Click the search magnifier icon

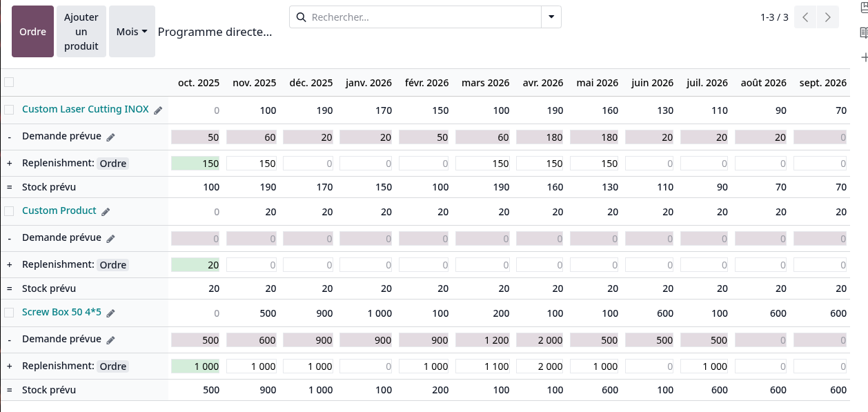click(301, 17)
